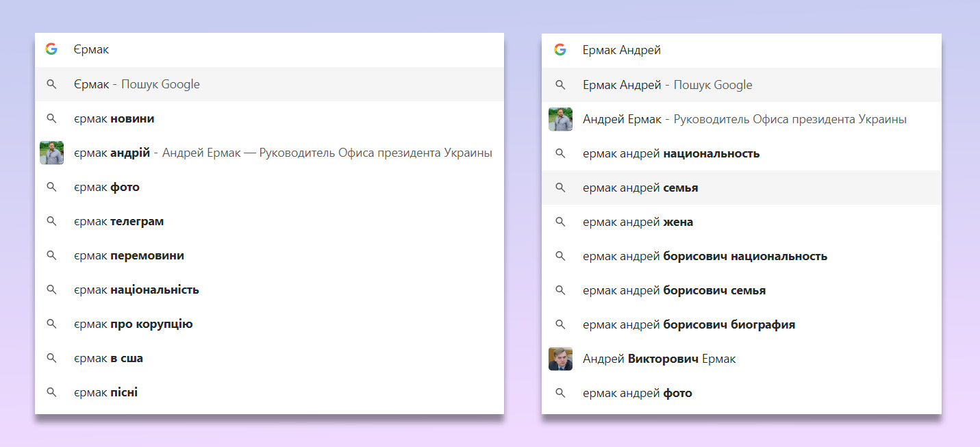This screenshot has width=980, height=447.
Task: Pick suggestion єрмак перемовини
Action: (269, 255)
